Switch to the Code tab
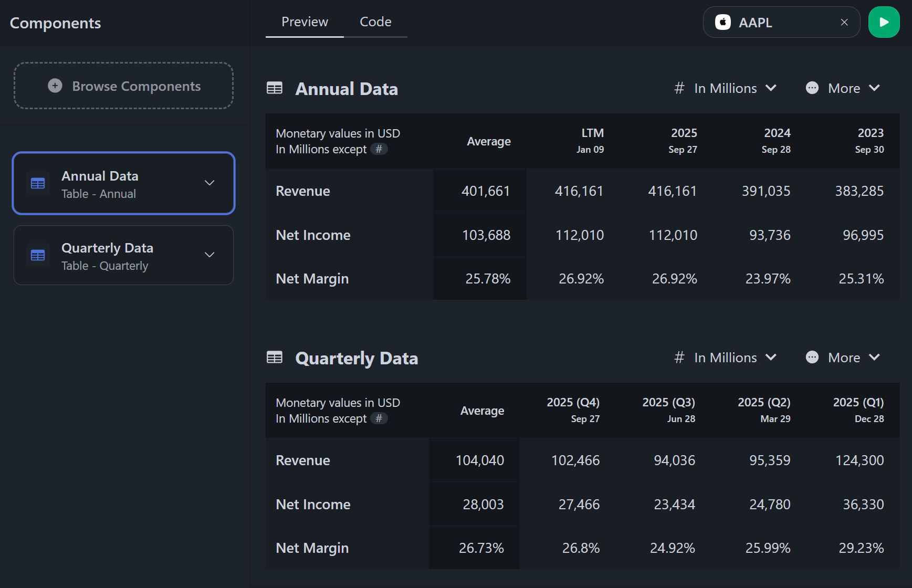Screen dimensions: 912x588 click(x=375, y=22)
